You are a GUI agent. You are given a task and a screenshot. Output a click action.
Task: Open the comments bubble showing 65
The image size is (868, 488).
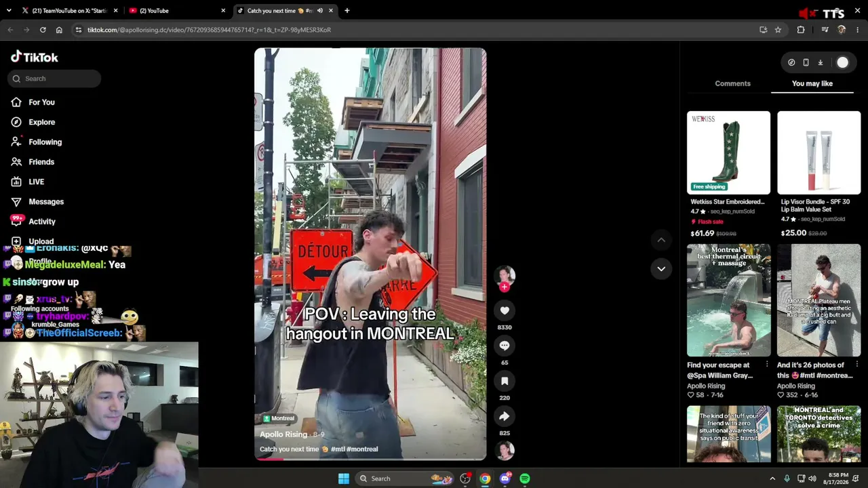[x=505, y=346]
